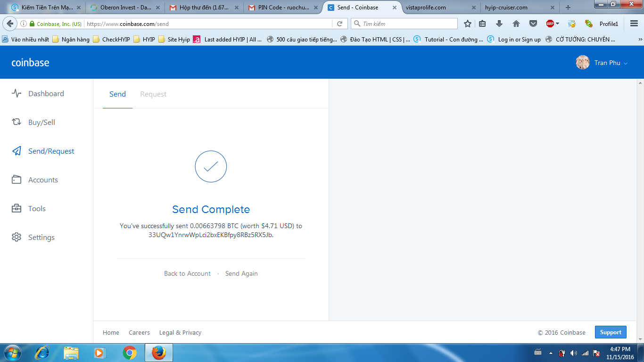Expand the Adblock Plus dropdown arrow

[558, 24]
